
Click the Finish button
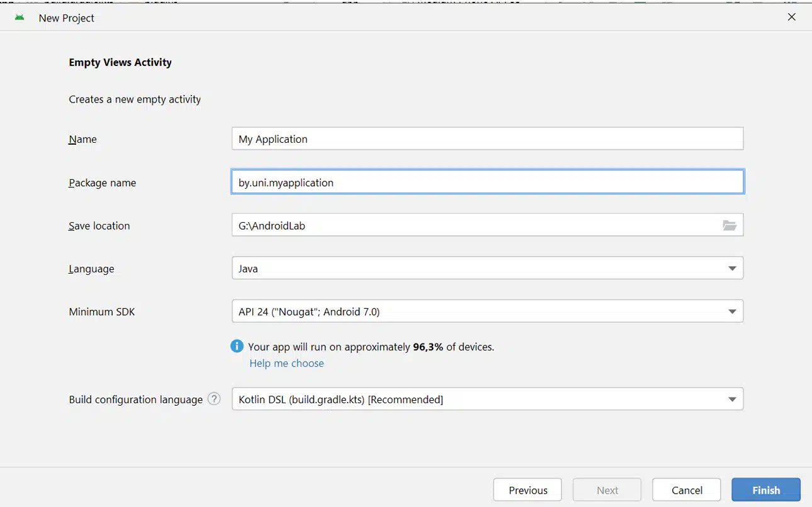pyautogui.click(x=766, y=490)
